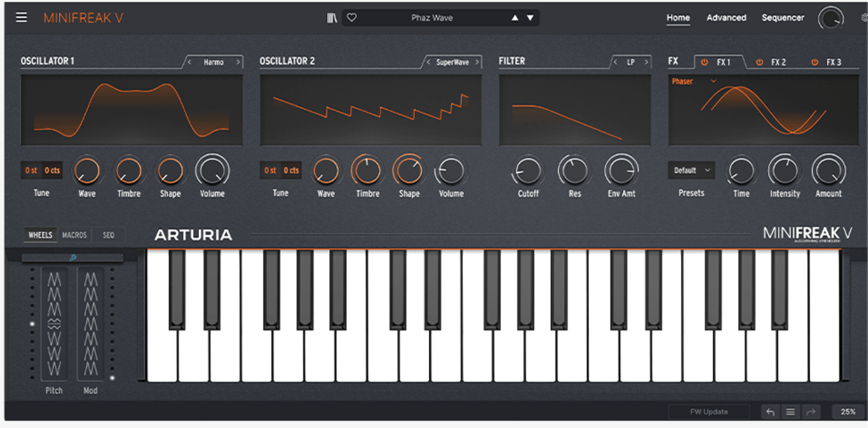Enable FX 2 with its power button
Screen dimensions: 868x428
coord(759,61)
